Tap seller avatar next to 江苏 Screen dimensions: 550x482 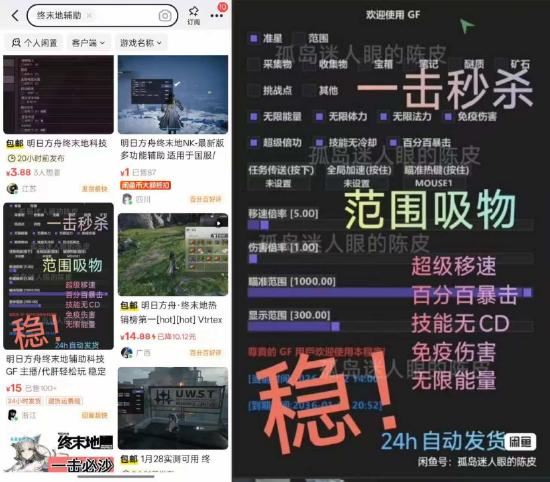12,188
